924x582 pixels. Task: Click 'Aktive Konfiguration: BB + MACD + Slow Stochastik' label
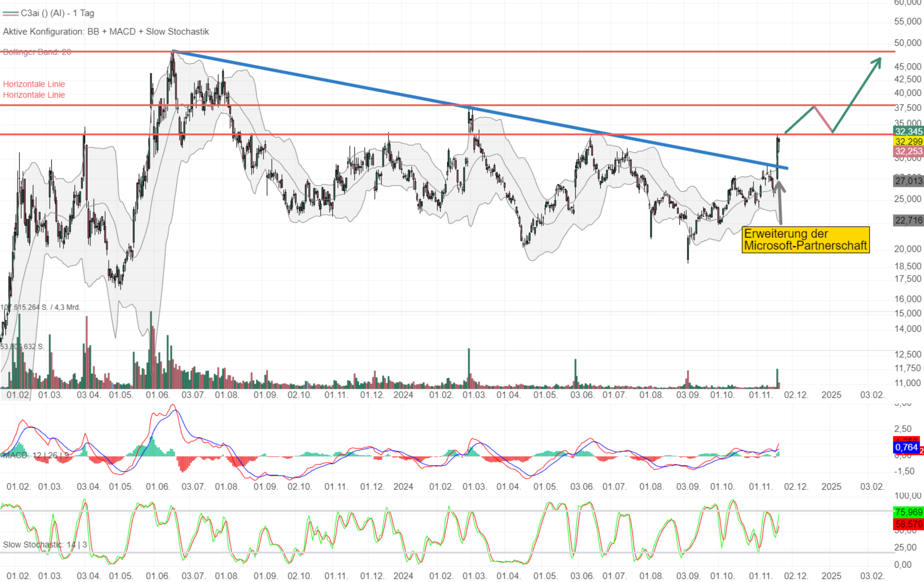point(106,32)
